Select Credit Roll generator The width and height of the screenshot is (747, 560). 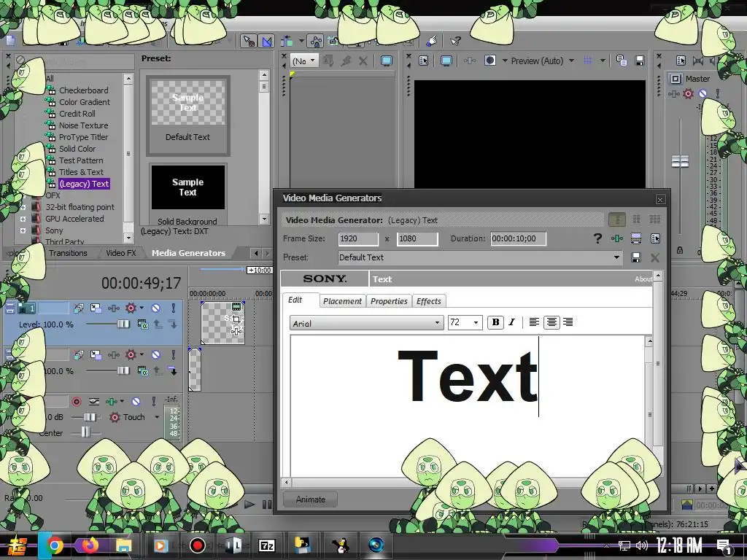click(x=77, y=113)
